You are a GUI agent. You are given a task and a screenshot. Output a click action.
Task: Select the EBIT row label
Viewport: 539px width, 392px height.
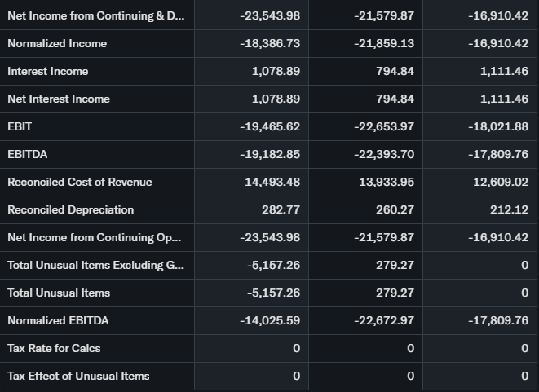click(20, 126)
